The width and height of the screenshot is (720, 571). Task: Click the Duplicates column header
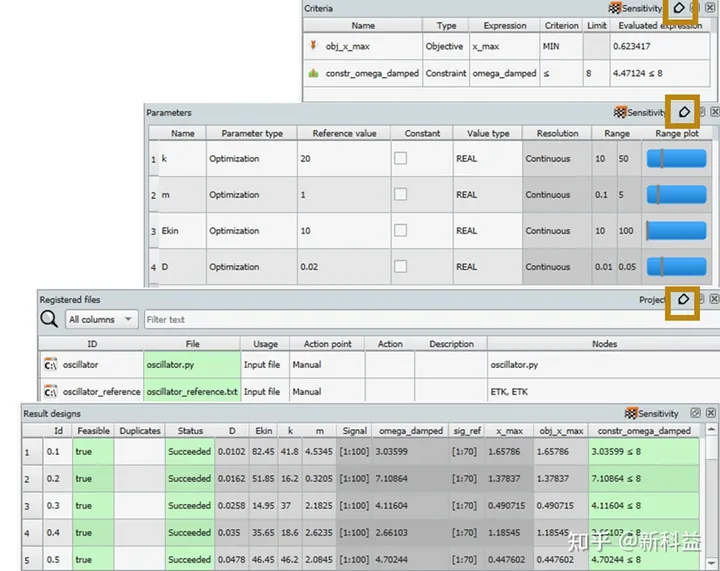(x=140, y=431)
